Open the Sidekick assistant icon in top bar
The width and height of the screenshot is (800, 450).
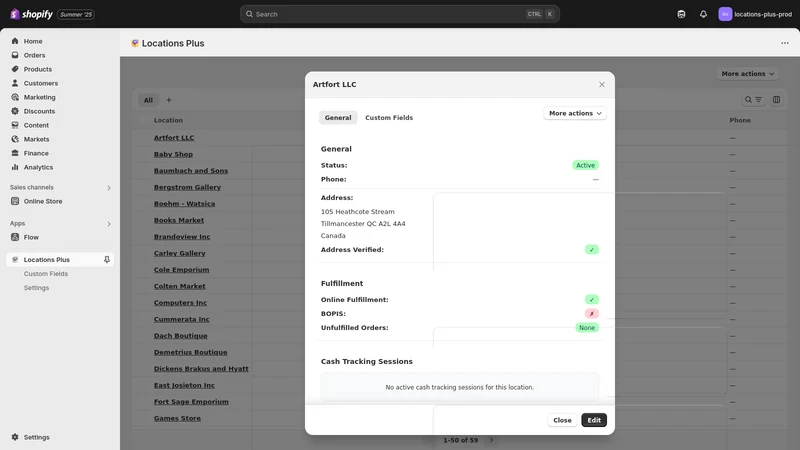[681, 14]
